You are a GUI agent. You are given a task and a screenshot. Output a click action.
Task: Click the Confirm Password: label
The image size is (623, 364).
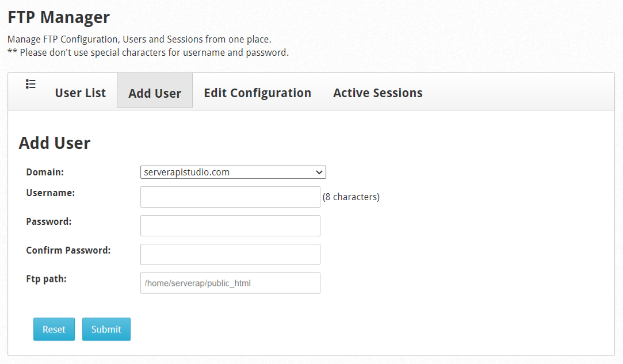pos(68,250)
